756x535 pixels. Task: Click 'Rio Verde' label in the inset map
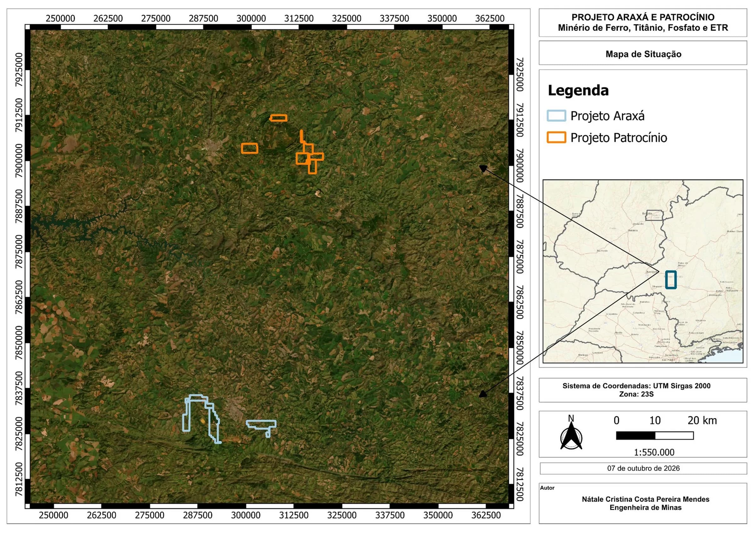(602, 251)
